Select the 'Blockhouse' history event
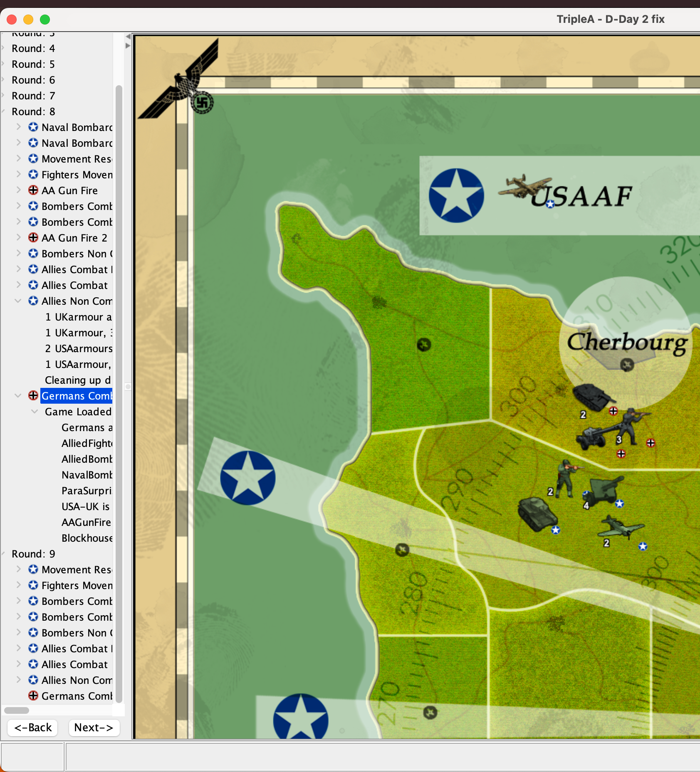This screenshot has height=772, width=700. point(87,538)
